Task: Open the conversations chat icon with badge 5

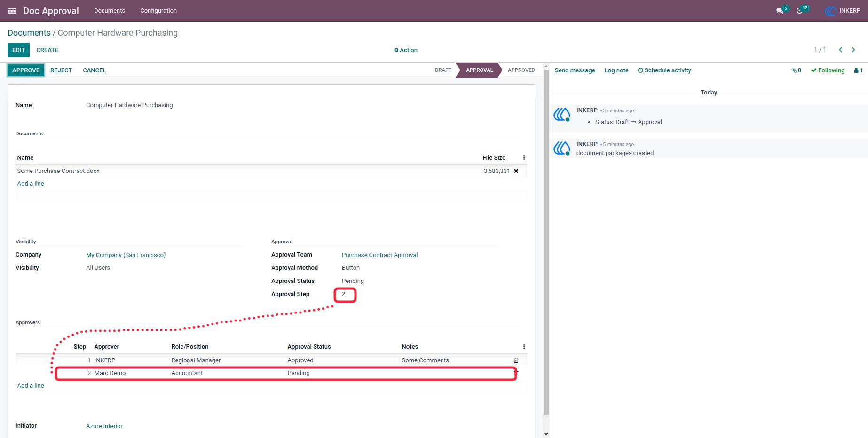Action: click(782, 10)
